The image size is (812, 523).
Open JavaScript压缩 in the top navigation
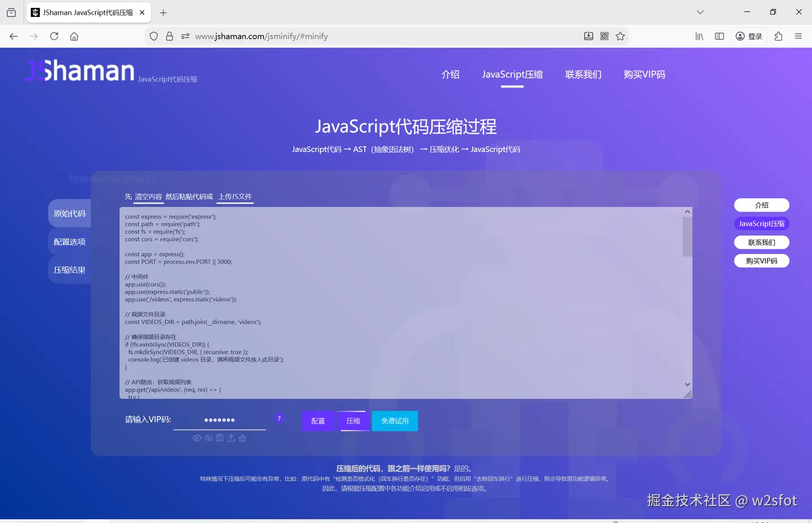[x=513, y=74]
